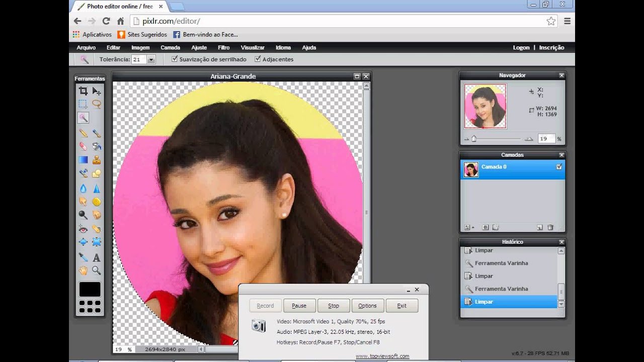Click the black foreground color swatch
This screenshot has width=644, height=362.
90,289
